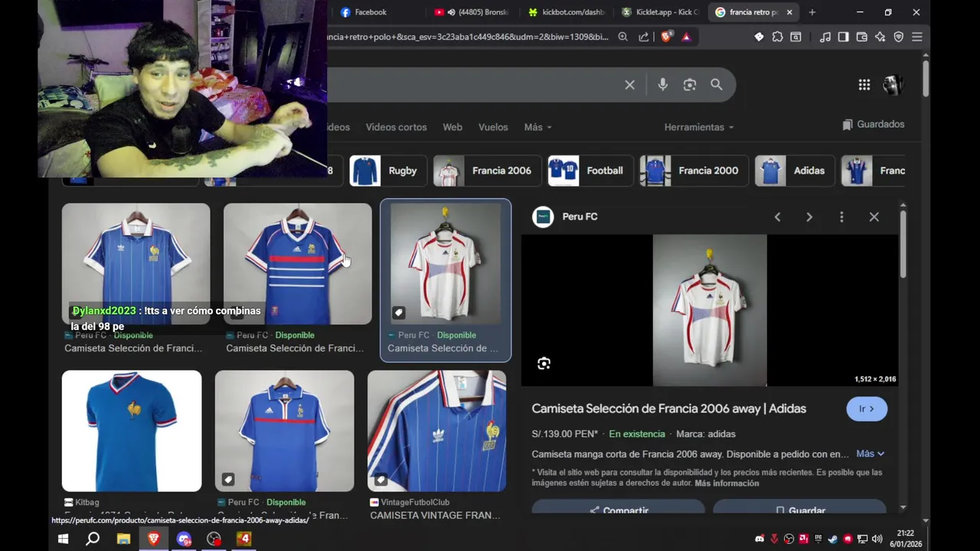Clear the Google search box with the X
Image resolution: width=980 pixels, height=551 pixels.
coord(629,85)
